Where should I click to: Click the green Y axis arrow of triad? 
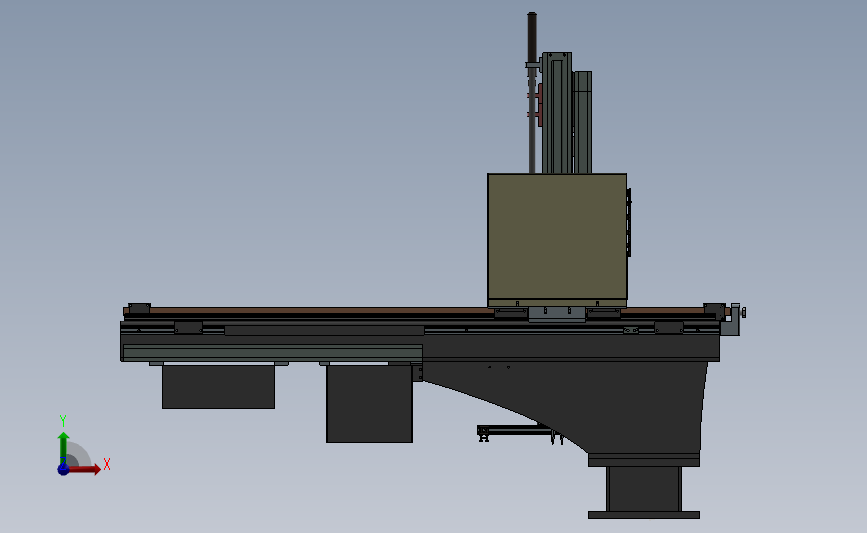pyautogui.click(x=63, y=447)
